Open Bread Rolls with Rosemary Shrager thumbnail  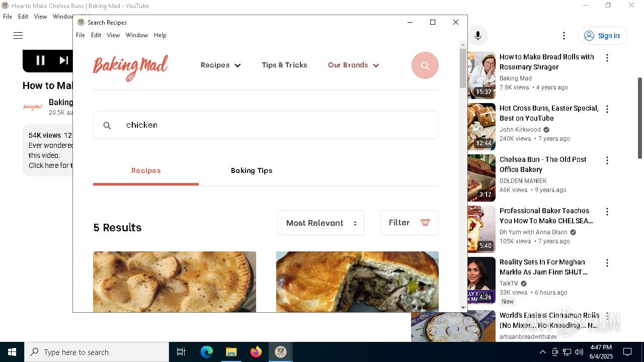[481, 75]
